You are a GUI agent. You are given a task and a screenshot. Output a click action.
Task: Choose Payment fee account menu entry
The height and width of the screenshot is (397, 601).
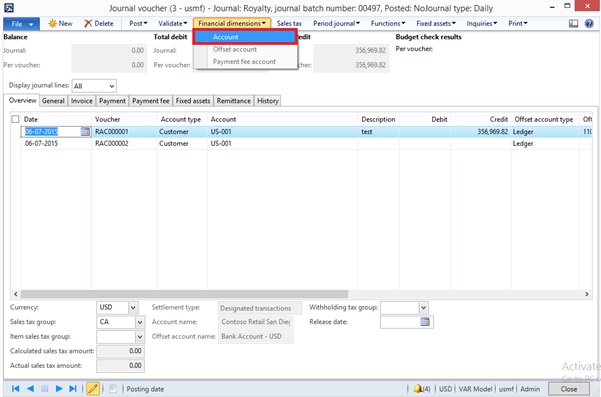244,62
